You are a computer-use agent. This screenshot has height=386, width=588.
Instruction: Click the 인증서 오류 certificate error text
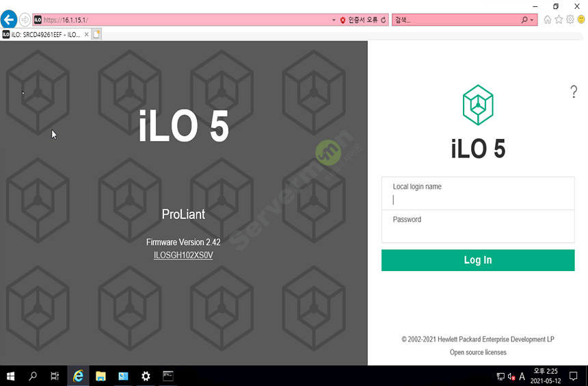point(362,20)
